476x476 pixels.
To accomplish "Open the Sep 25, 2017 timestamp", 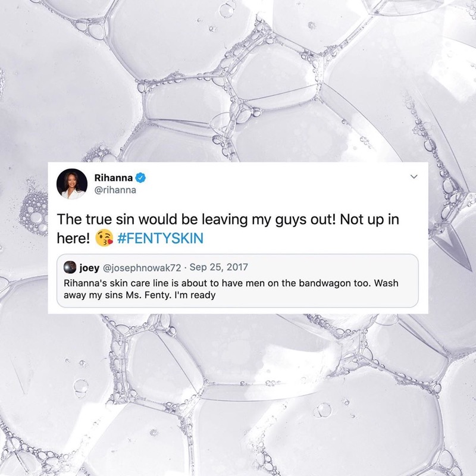I will [x=218, y=267].
